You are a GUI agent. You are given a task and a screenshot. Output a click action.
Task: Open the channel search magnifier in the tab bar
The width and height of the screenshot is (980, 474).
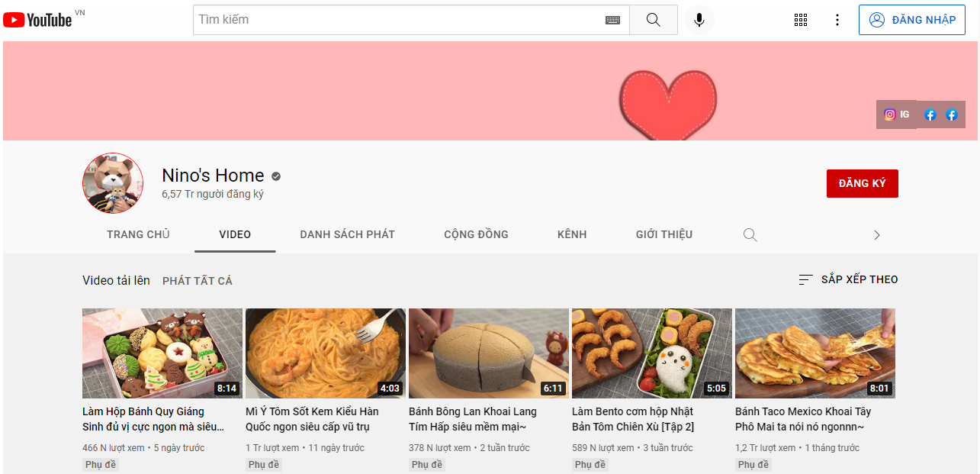pyautogui.click(x=750, y=234)
